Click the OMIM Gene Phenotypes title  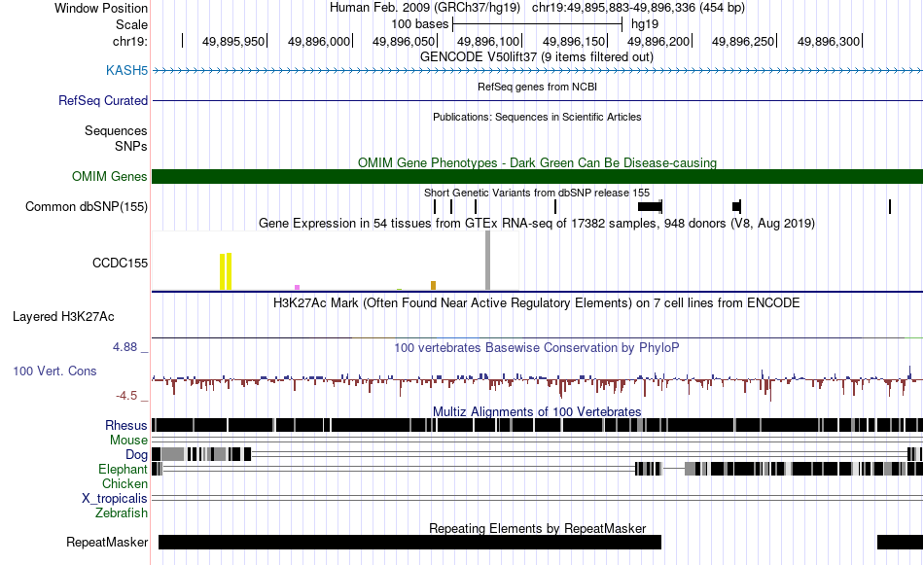tap(538, 162)
